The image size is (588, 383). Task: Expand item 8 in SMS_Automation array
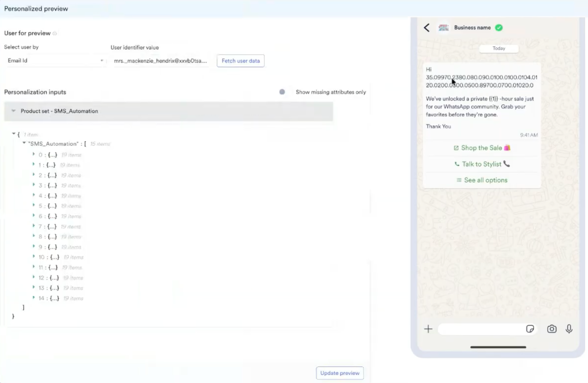tap(34, 236)
